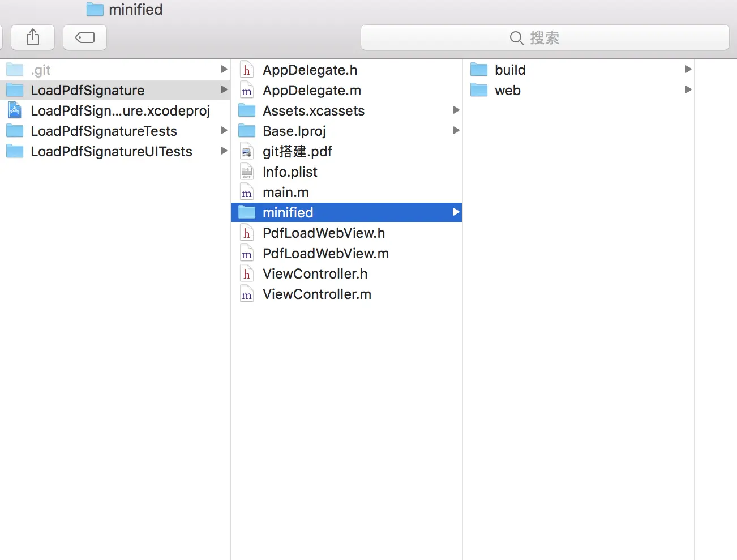Click the PdfLoadWebView.m file icon
Screen dimensions: 737x560
247,253
